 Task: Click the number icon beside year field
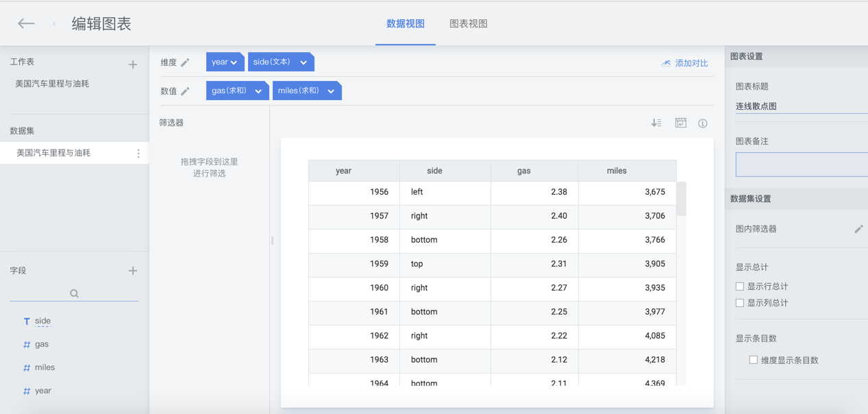[27, 391]
